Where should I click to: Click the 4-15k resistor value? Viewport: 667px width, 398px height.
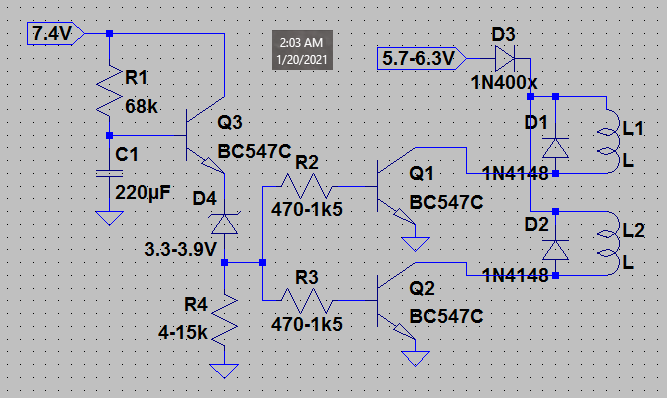click(183, 333)
